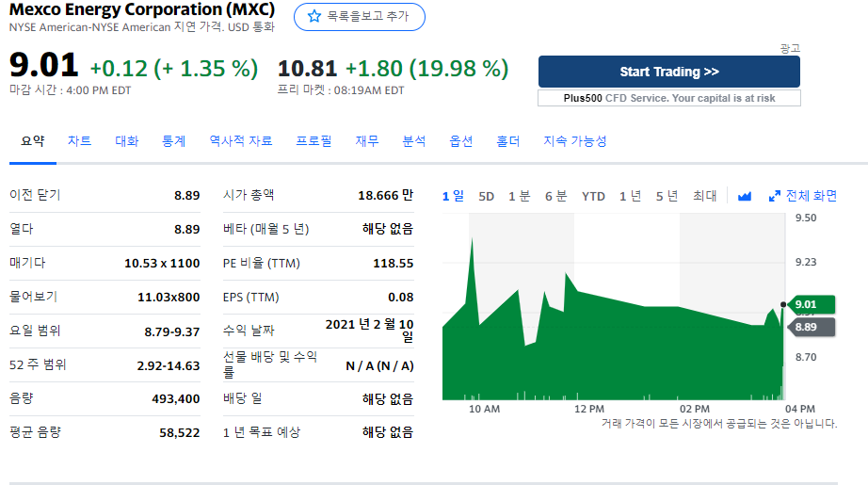This screenshot has height=485, width=868.
Task: Click the 마감 시간 : 4:00 PM EDT timestamp
Action: pos(71,90)
